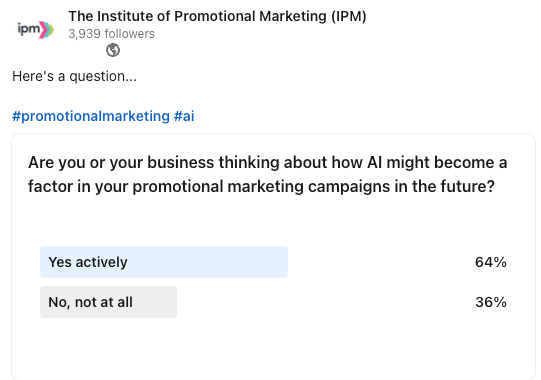Image resolution: width=541 pixels, height=380 pixels.
Task: Click the gray No, not at all bar
Action: (108, 302)
